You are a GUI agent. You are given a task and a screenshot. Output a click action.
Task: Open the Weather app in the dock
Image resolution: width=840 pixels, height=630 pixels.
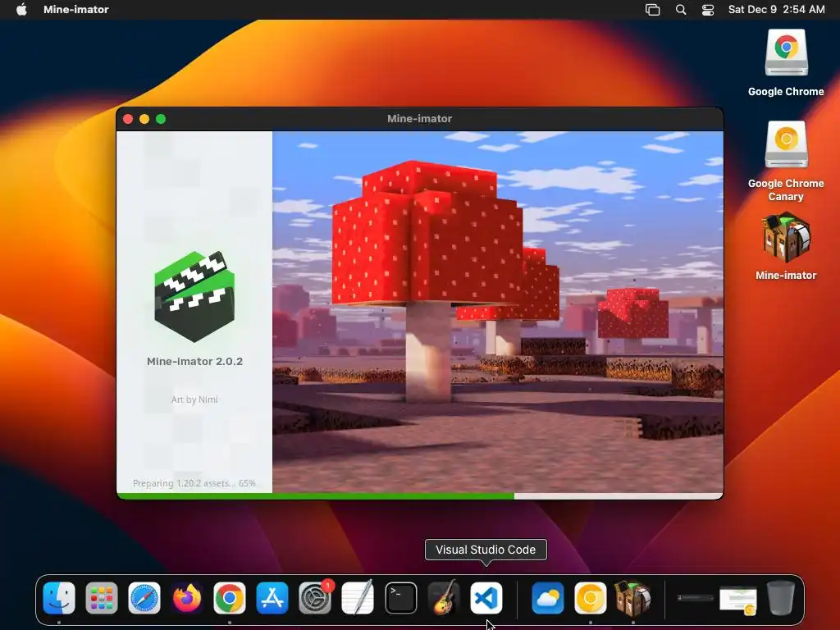pos(547,598)
